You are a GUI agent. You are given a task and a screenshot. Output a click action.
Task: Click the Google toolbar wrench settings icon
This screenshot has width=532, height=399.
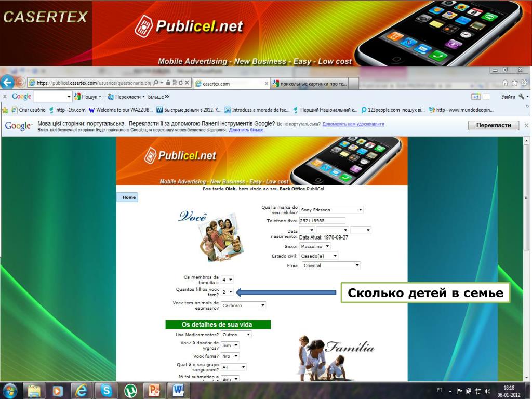522,97
